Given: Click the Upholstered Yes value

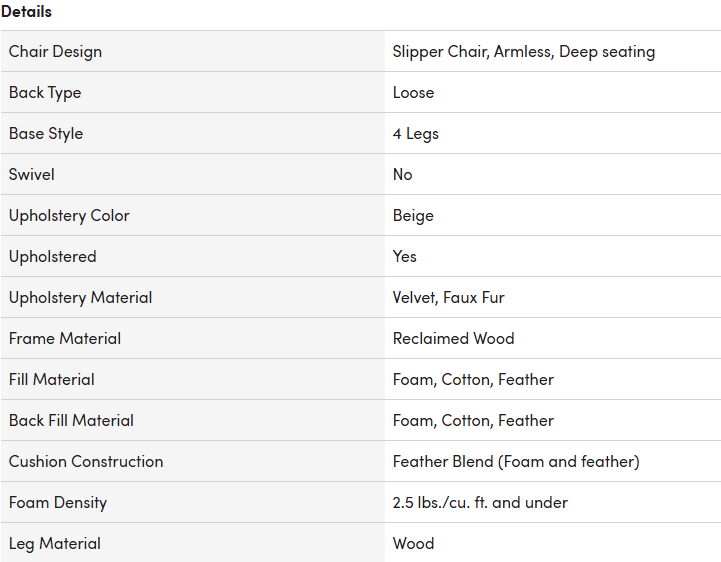Looking at the screenshot, I should (405, 256).
